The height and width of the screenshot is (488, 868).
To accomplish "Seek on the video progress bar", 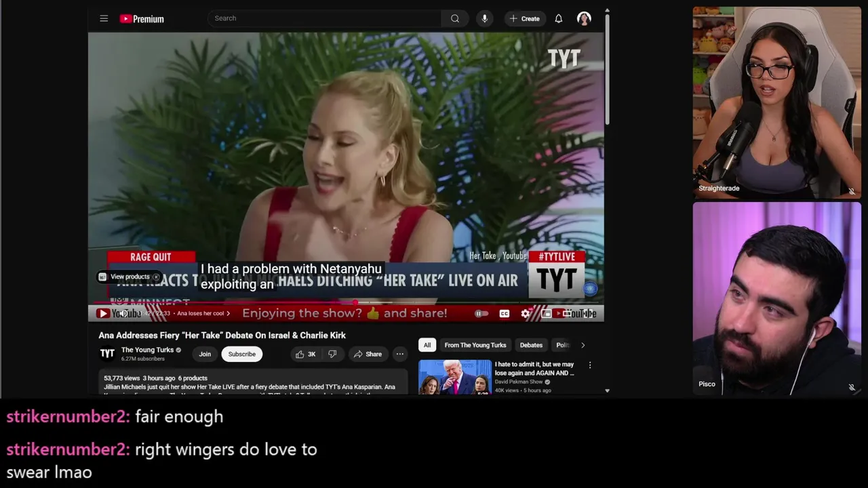I will click(x=346, y=303).
